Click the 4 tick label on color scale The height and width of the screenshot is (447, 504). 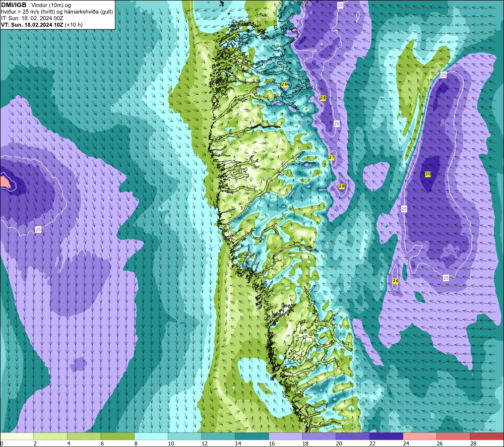click(69, 443)
